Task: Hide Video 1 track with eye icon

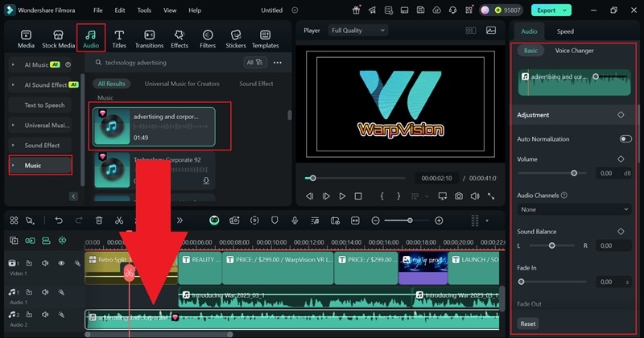Action: pos(61,263)
